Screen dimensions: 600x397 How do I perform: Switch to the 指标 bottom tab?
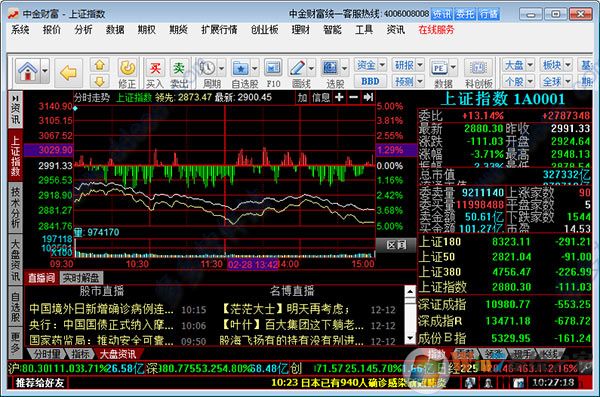81,354
